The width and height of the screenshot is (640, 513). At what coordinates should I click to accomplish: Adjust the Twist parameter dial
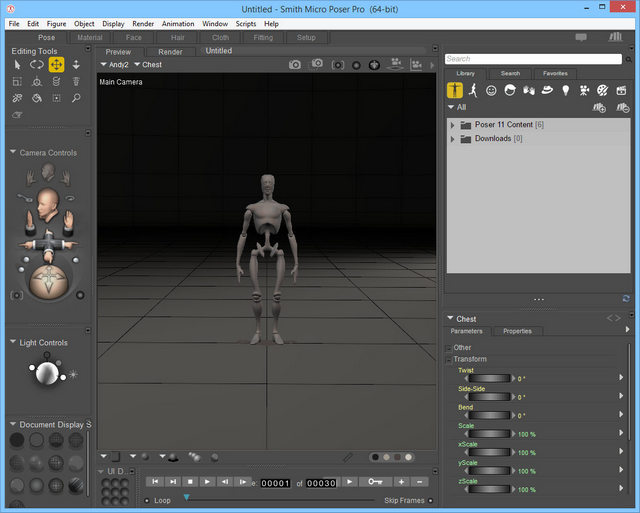[x=488, y=379]
